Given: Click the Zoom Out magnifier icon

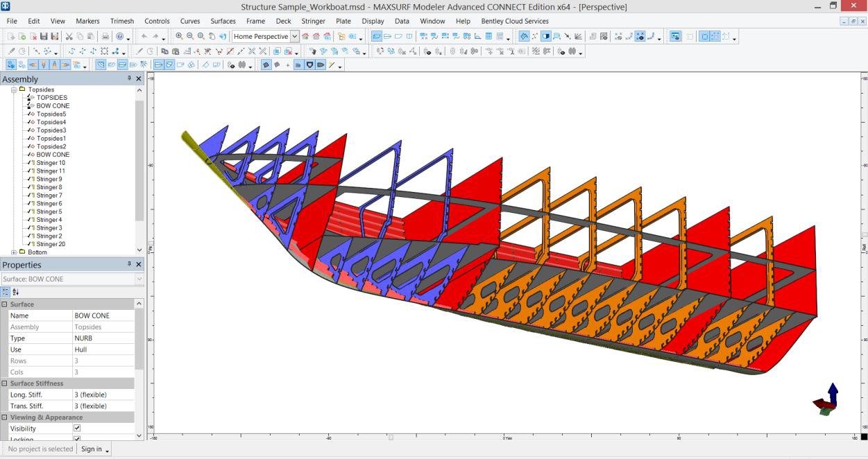Looking at the screenshot, I should [x=190, y=37].
